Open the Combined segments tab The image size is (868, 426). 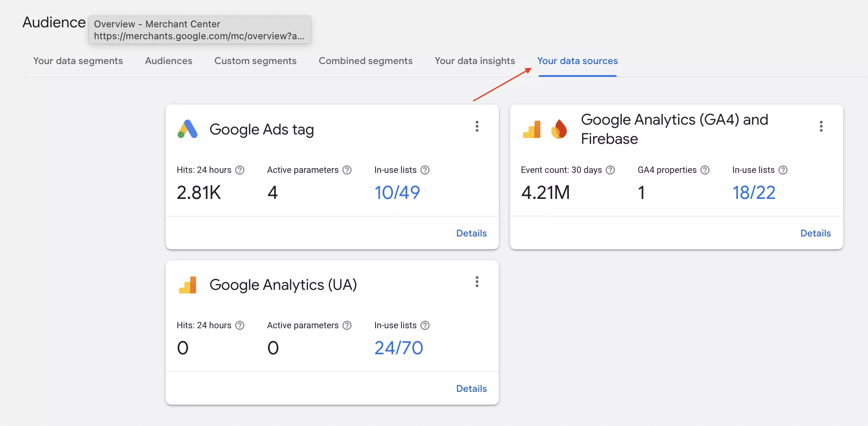click(366, 61)
